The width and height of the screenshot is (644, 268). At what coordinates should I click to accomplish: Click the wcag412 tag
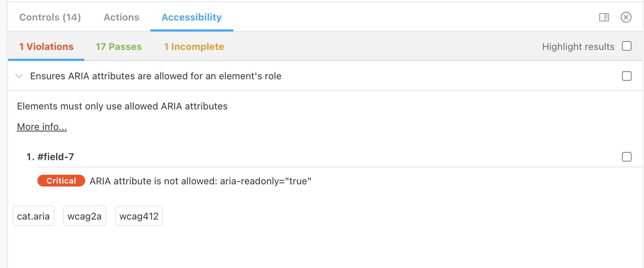[139, 216]
